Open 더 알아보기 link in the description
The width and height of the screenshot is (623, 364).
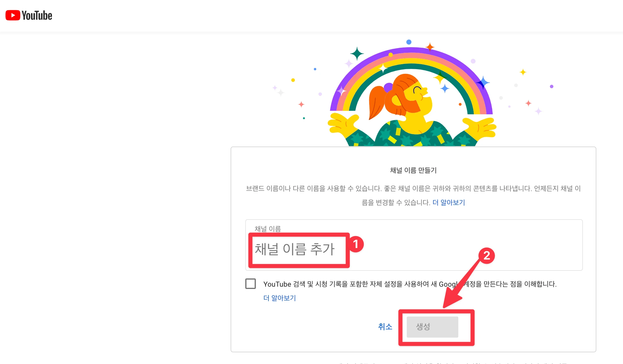click(x=449, y=203)
